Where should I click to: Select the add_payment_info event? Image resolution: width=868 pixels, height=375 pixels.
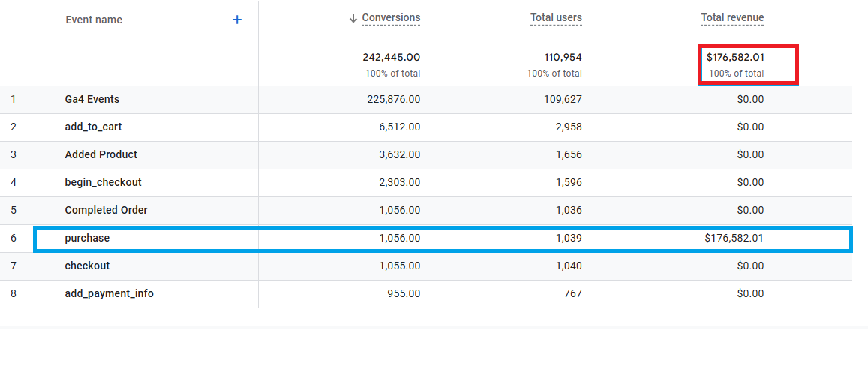(x=110, y=293)
